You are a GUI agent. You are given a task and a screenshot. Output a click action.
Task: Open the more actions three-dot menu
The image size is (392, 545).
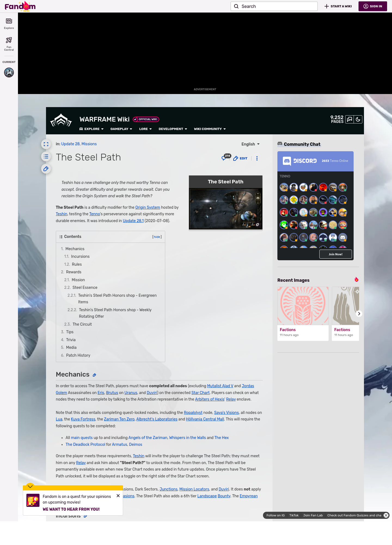[x=257, y=158]
